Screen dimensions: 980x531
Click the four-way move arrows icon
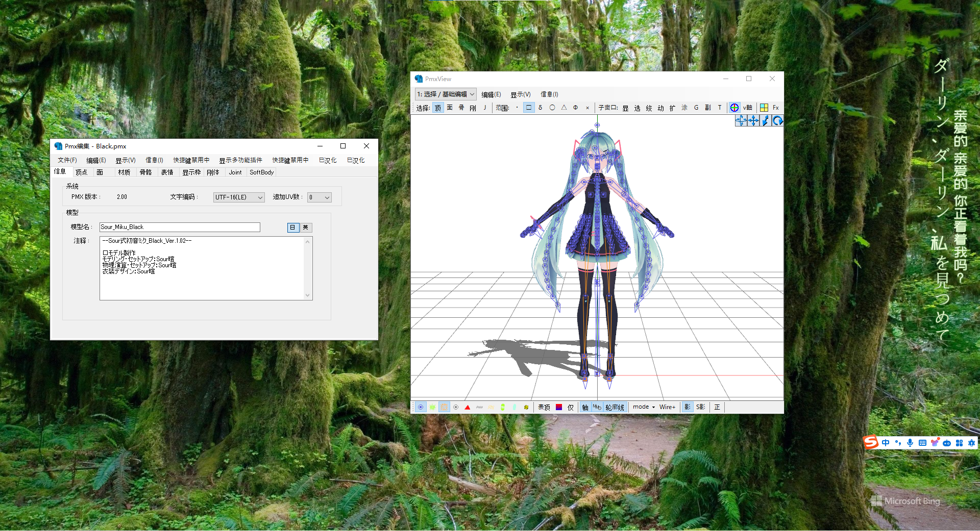(x=753, y=120)
